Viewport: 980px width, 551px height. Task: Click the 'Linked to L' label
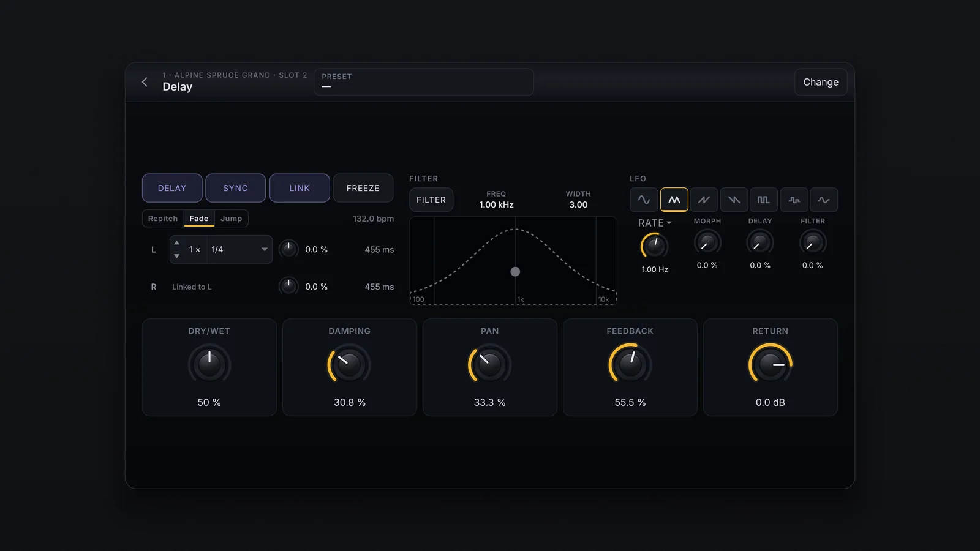click(x=192, y=287)
